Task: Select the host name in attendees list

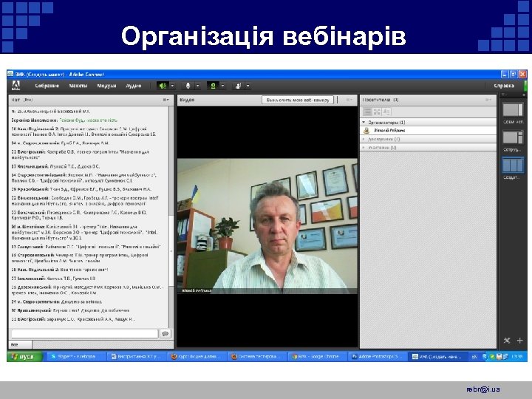Action: (x=389, y=130)
